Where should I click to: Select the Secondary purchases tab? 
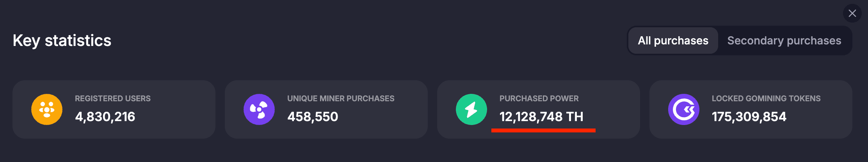784,40
